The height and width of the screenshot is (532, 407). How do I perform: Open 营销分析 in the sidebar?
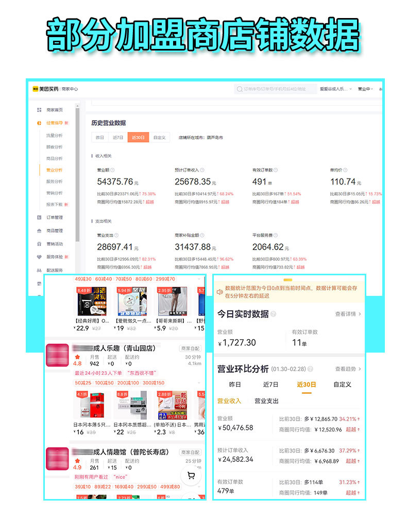click(x=55, y=193)
